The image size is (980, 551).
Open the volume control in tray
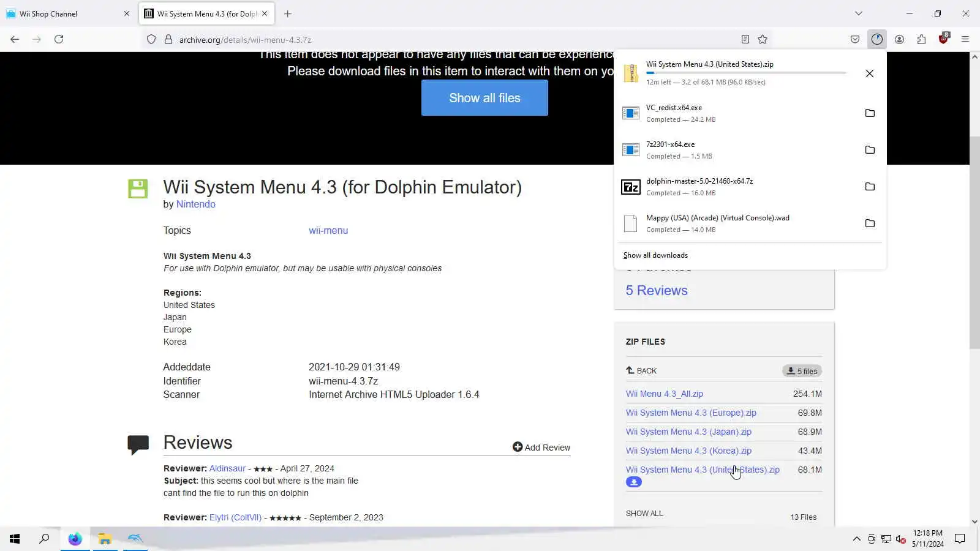tap(900, 539)
